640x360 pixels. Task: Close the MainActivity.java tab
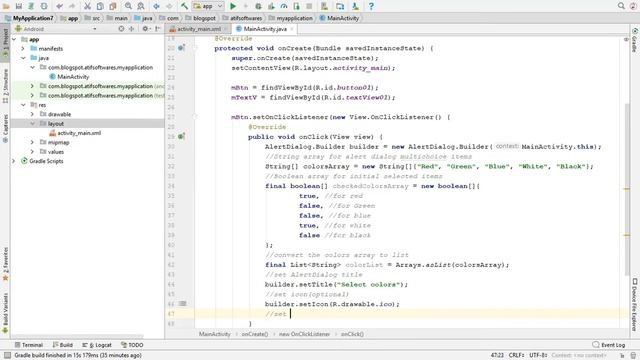coord(292,29)
